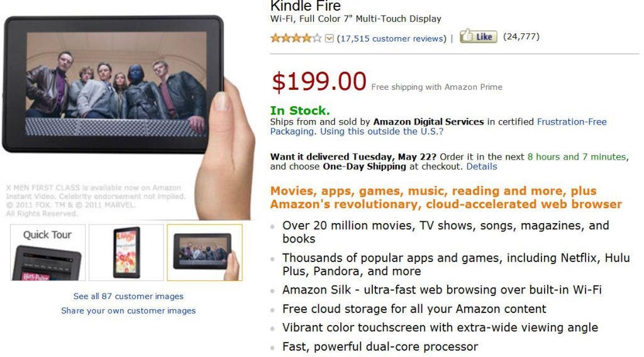
Task: Click Using this outside the U.S.? link
Action: 382,131
